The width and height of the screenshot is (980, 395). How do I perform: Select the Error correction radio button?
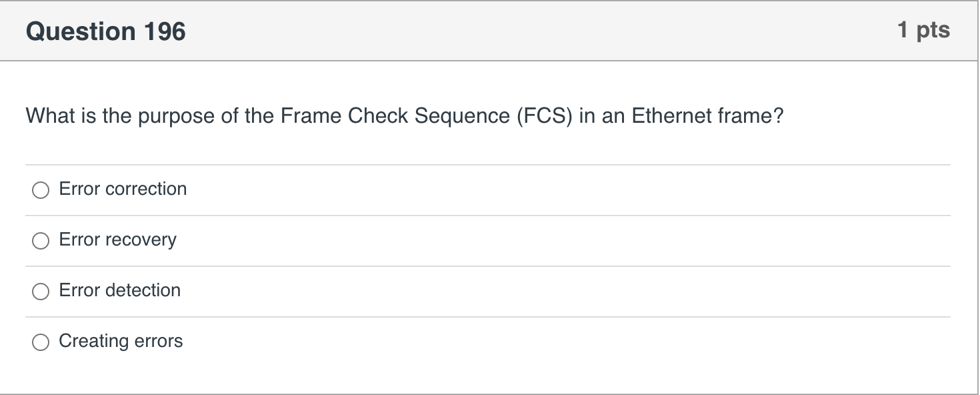[x=41, y=190]
